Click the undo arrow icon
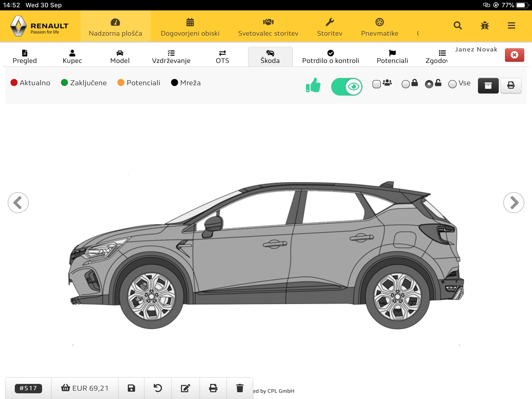The width and height of the screenshot is (532, 399). pyautogui.click(x=158, y=388)
